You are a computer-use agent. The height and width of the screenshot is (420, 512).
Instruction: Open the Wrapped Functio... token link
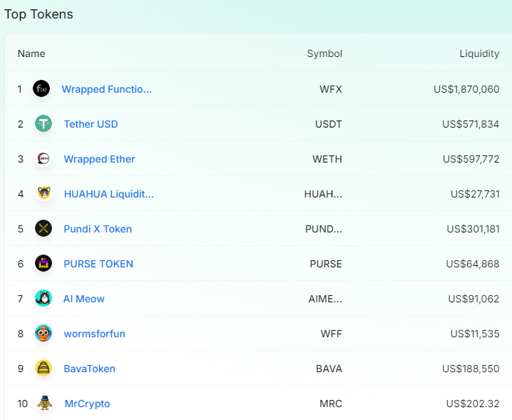coord(107,89)
